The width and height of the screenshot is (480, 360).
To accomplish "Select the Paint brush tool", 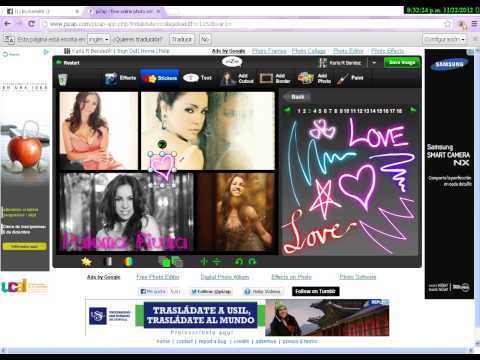I will coord(350,78).
